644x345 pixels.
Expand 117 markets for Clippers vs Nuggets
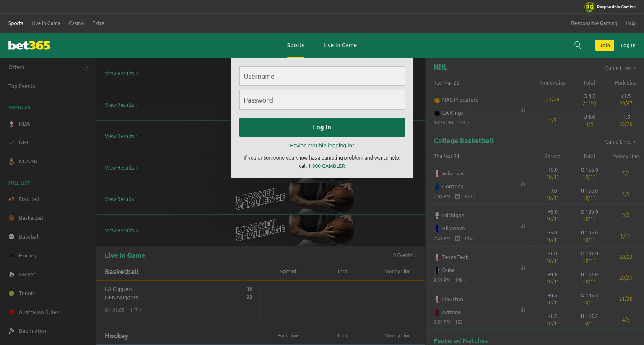(x=136, y=310)
